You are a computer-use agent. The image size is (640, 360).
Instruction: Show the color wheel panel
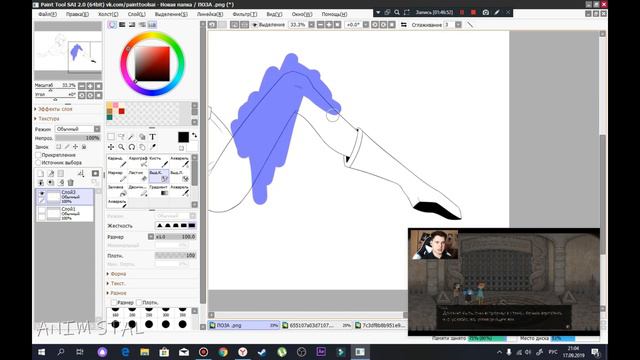[112, 25]
